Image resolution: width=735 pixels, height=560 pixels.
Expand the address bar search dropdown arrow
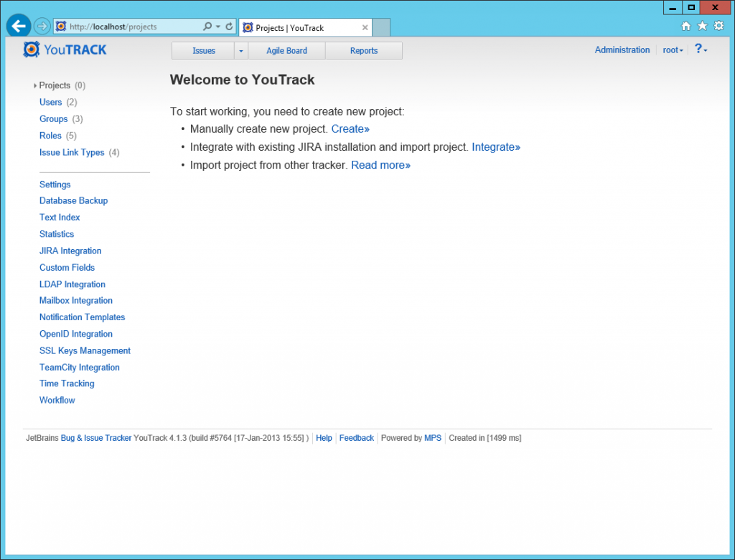tap(218, 27)
